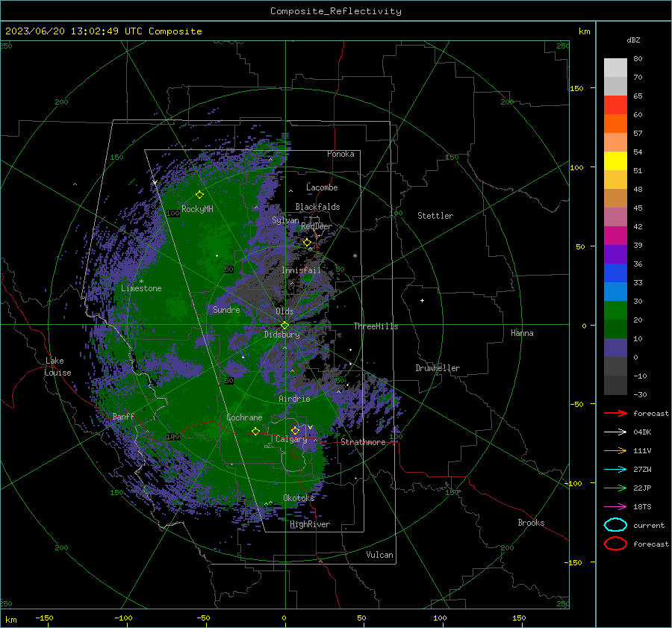Click the white plus marker west of Hanna
Viewport: 672px width, 628px height.
tap(422, 300)
